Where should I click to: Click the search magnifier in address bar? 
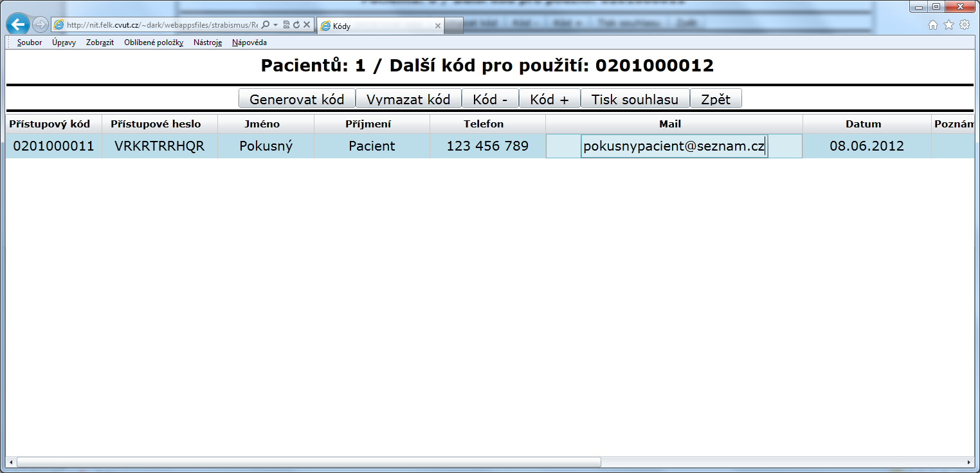coord(266,25)
